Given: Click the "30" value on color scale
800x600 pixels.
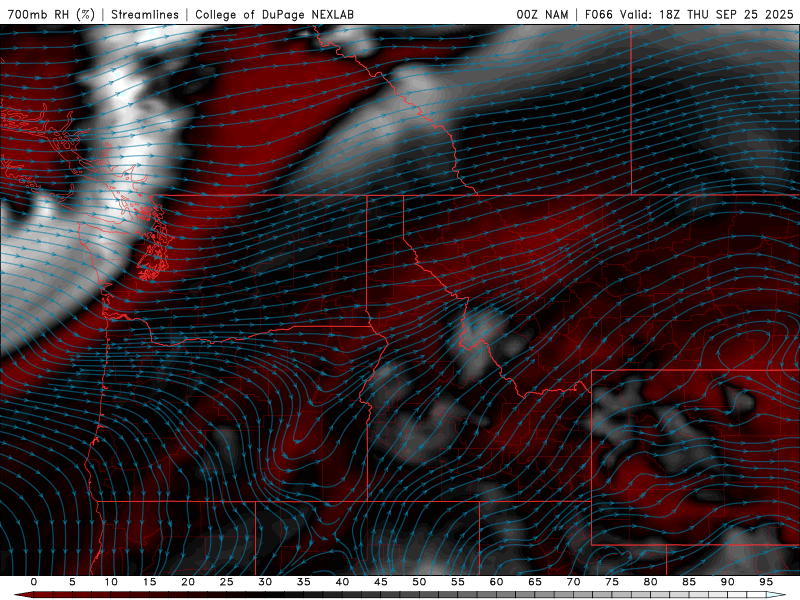Looking at the screenshot, I should tap(265, 582).
